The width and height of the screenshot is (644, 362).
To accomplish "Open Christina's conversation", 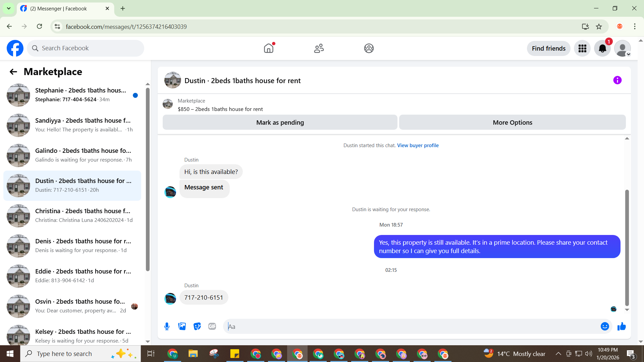I will pos(72,216).
